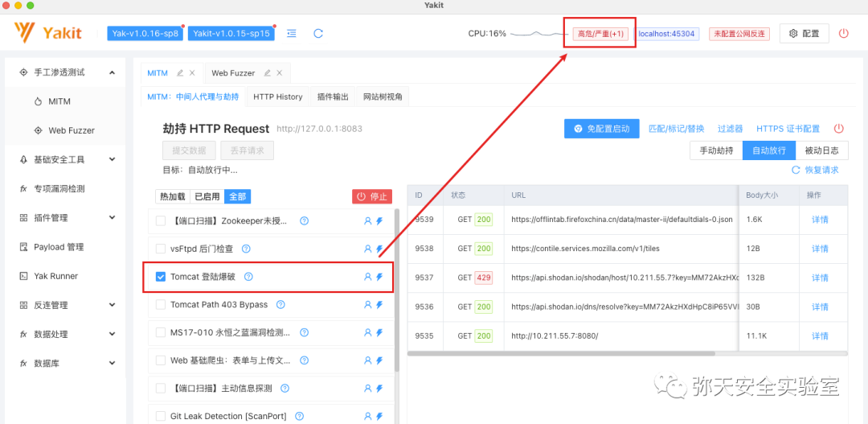Click the refresh icon beside version tags

pyautogui.click(x=317, y=33)
